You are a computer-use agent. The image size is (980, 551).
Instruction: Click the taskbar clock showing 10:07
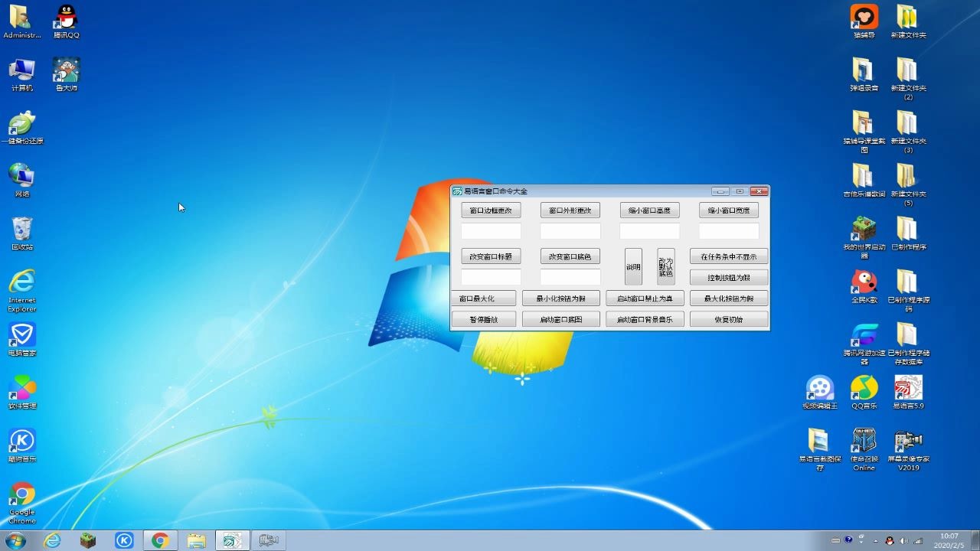click(x=949, y=540)
